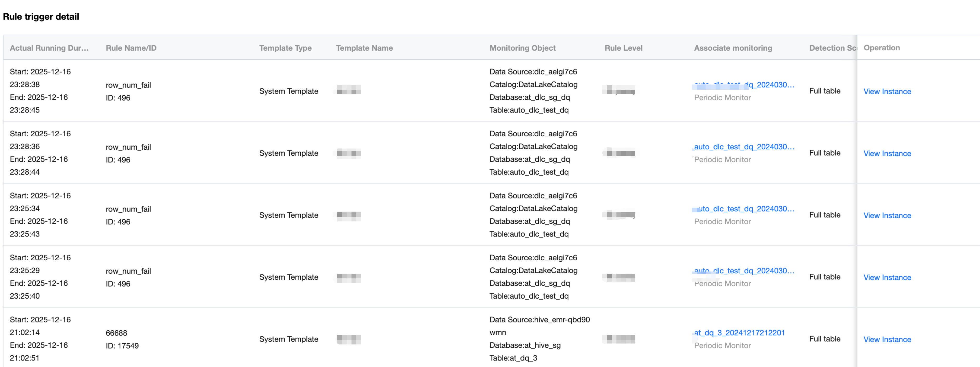The image size is (980, 367).
Task: Click the Actual Running Duration column header
Action: click(x=49, y=48)
